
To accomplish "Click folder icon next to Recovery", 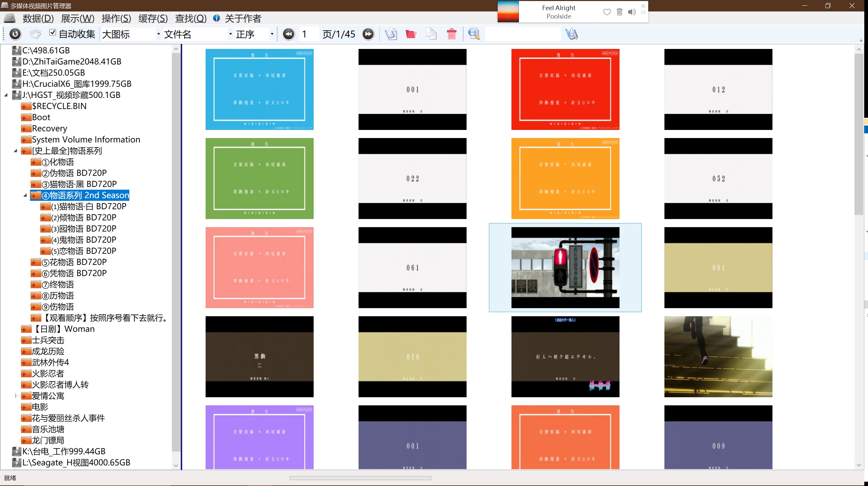I will click(26, 129).
